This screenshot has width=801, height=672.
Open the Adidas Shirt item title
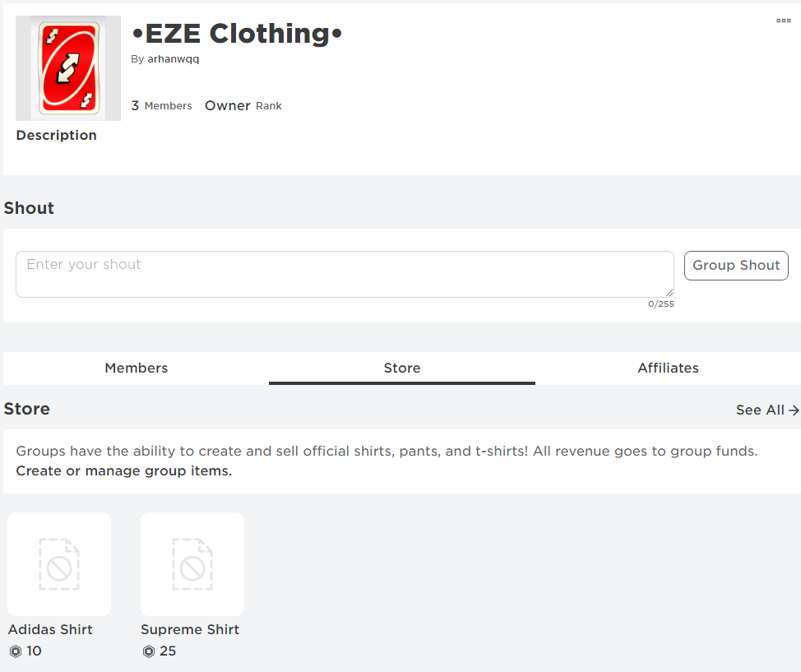pyautogui.click(x=50, y=629)
